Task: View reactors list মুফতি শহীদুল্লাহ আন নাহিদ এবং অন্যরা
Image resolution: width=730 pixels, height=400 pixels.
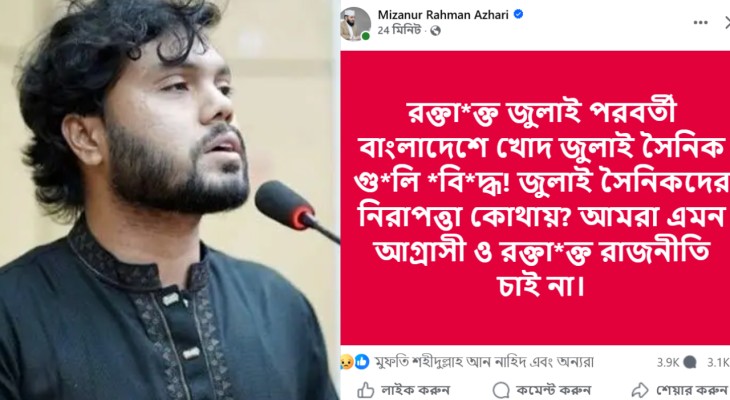Action: pos(484,362)
